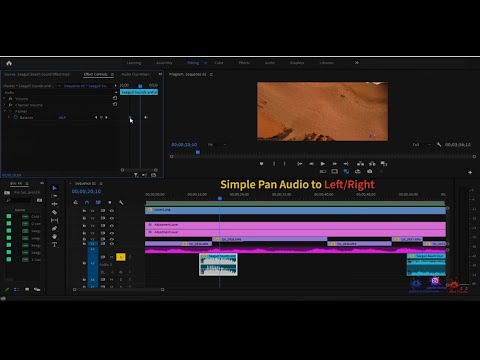Expand the Volume effect
Image resolution: width=480 pixels, height=360 pixels.
5,99
